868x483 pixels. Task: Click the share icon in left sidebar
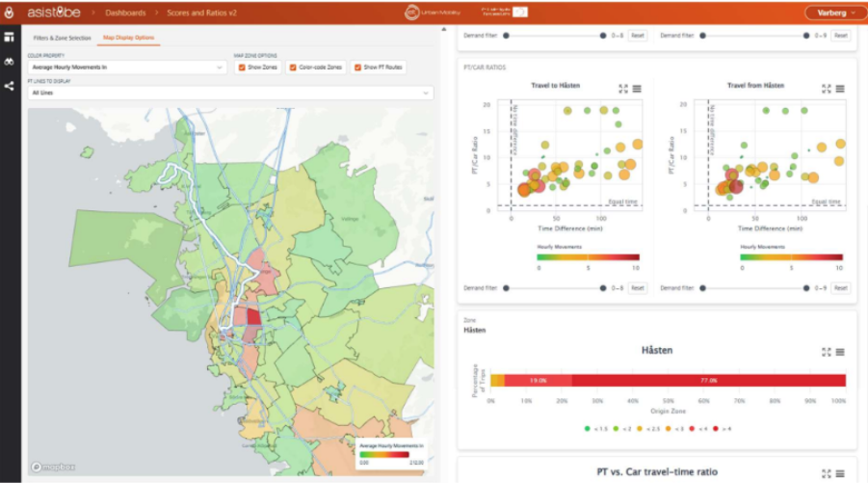coord(9,86)
